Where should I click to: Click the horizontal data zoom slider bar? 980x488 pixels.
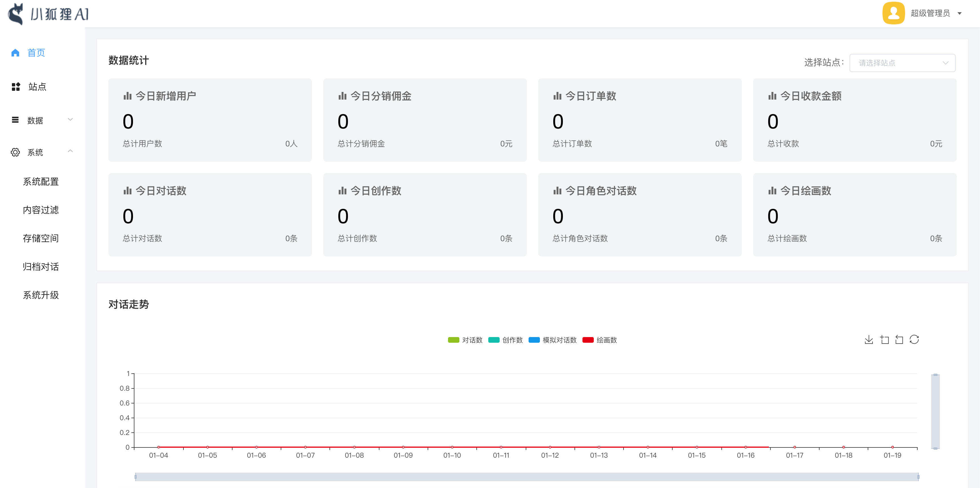pyautogui.click(x=527, y=477)
